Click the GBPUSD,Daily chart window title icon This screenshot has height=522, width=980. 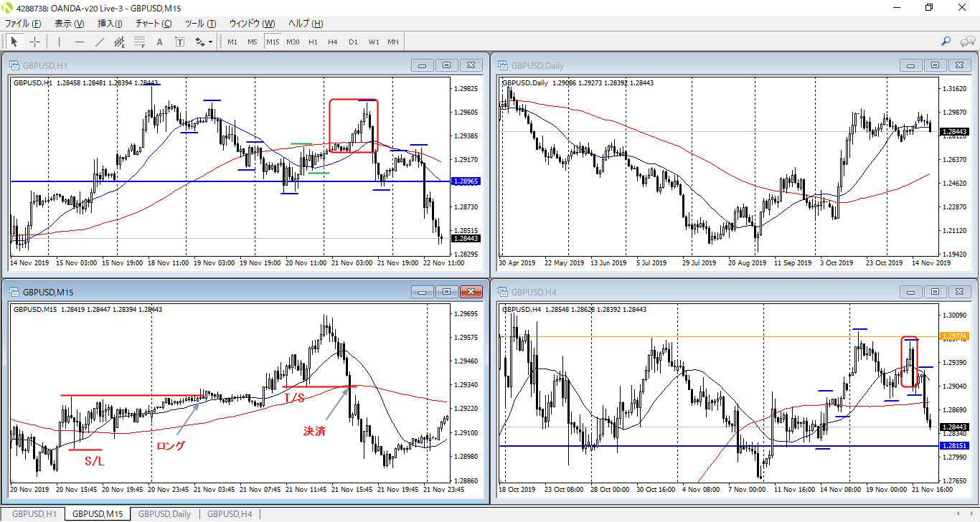point(503,65)
